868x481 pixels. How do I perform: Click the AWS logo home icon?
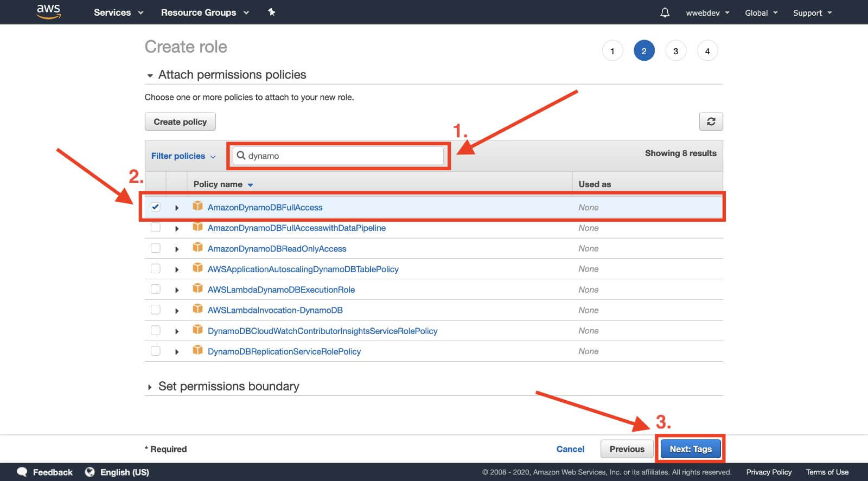tap(48, 12)
